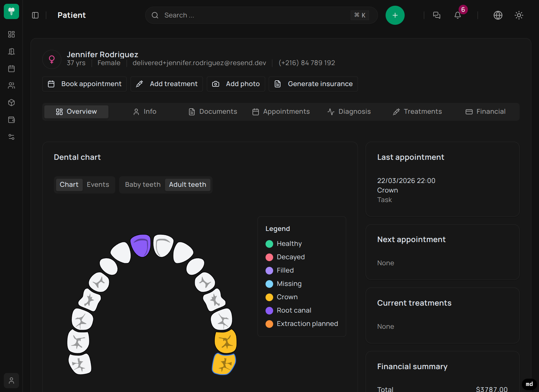Open the green plus create menu

point(395,15)
